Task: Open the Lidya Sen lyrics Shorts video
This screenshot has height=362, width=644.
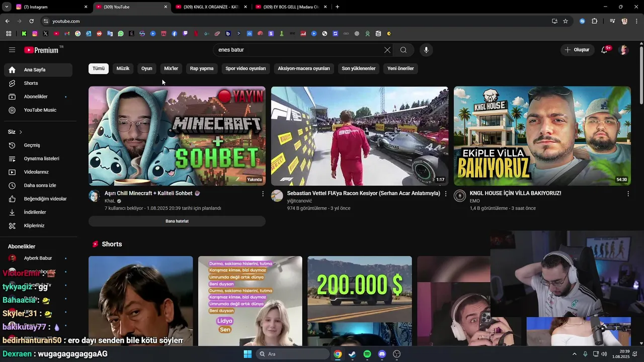Action: tap(250, 301)
